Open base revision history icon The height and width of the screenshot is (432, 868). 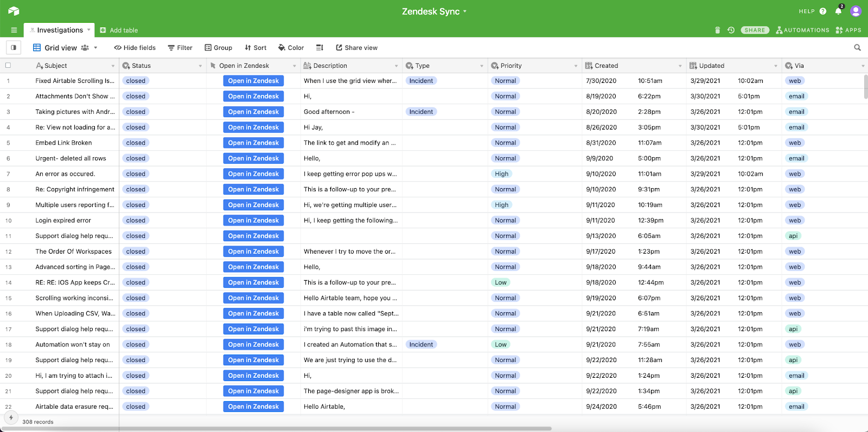[x=731, y=30]
